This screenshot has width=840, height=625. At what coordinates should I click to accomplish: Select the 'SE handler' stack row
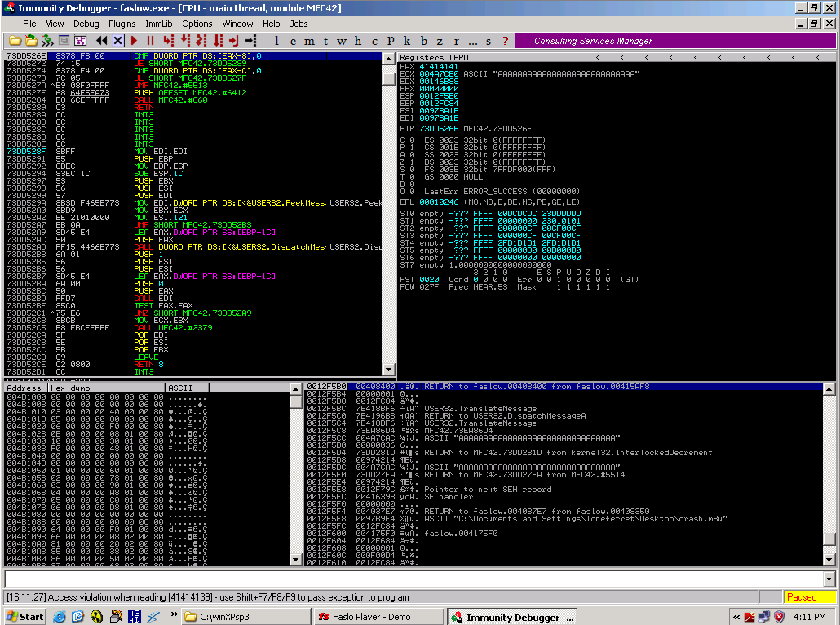pos(564,497)
